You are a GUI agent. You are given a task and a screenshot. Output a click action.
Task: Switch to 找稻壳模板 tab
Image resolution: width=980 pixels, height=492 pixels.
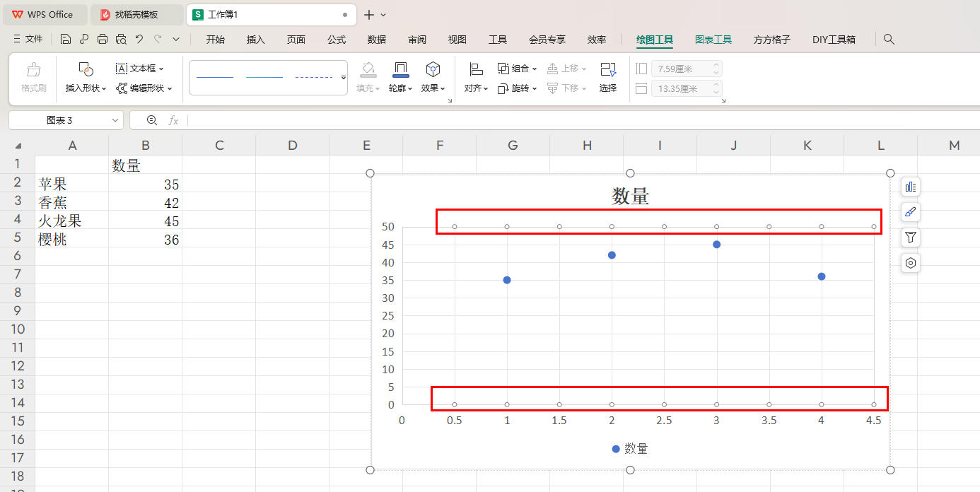pyautogui.click(x=136, y=14)
